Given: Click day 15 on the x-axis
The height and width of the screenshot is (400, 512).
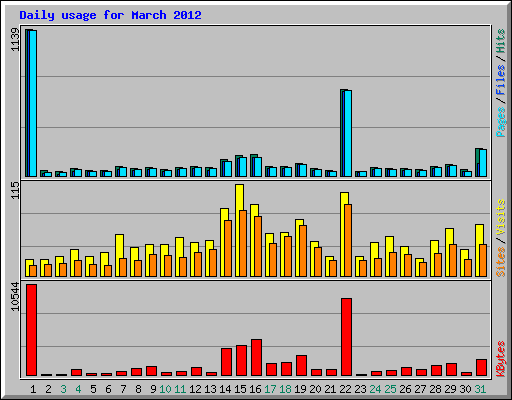Looking at the screenshot, I should 240,389.
